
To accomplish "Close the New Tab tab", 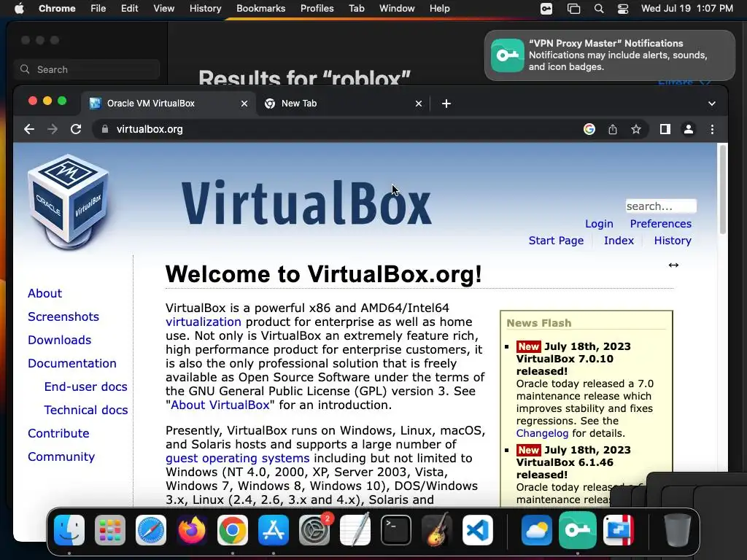I will (x=418, y=104).
